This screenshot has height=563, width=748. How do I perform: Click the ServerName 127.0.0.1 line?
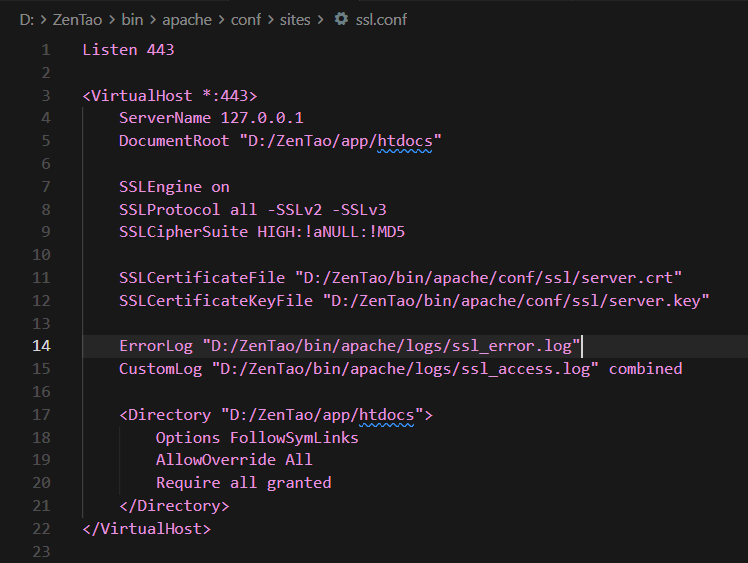(211, 118)
